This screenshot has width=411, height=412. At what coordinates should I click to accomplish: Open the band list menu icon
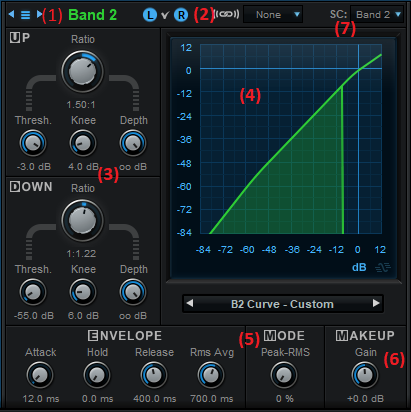coord(25,15)
